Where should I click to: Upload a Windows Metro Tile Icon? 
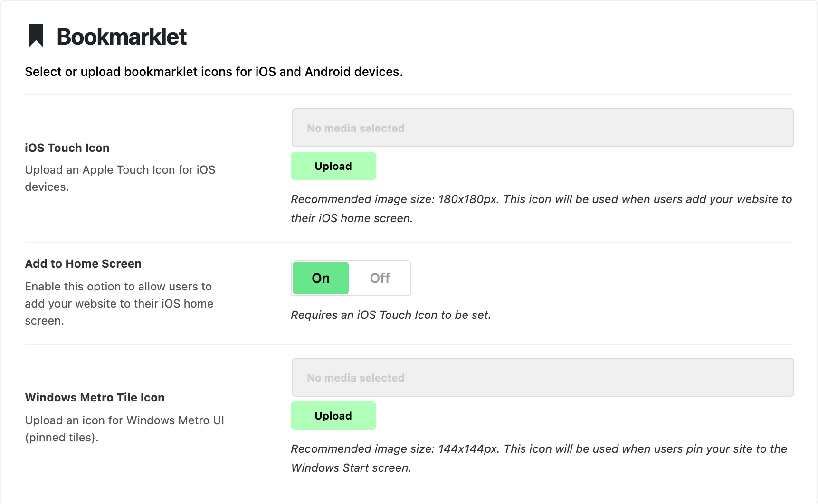tap(333, 416)
